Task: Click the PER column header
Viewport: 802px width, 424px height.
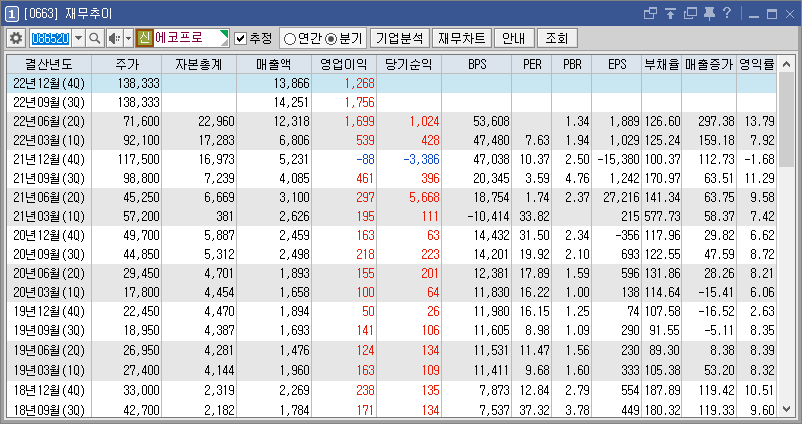Action: coord(532,64)
